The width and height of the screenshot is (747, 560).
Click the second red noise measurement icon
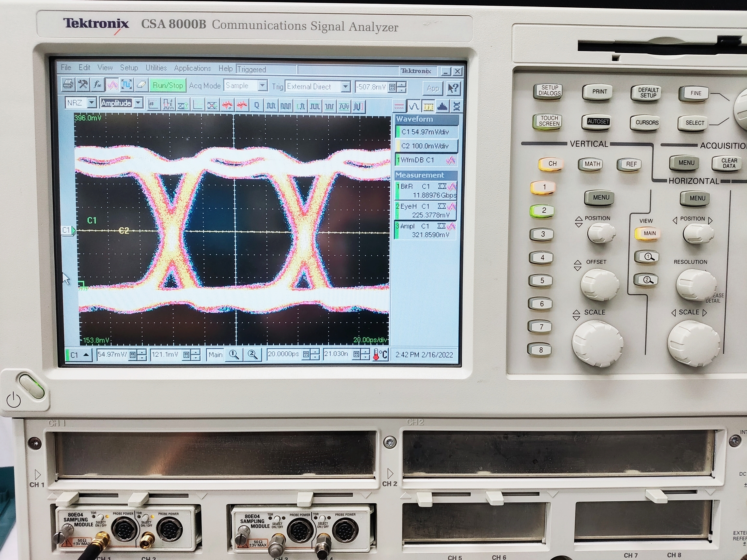point(242,106)
